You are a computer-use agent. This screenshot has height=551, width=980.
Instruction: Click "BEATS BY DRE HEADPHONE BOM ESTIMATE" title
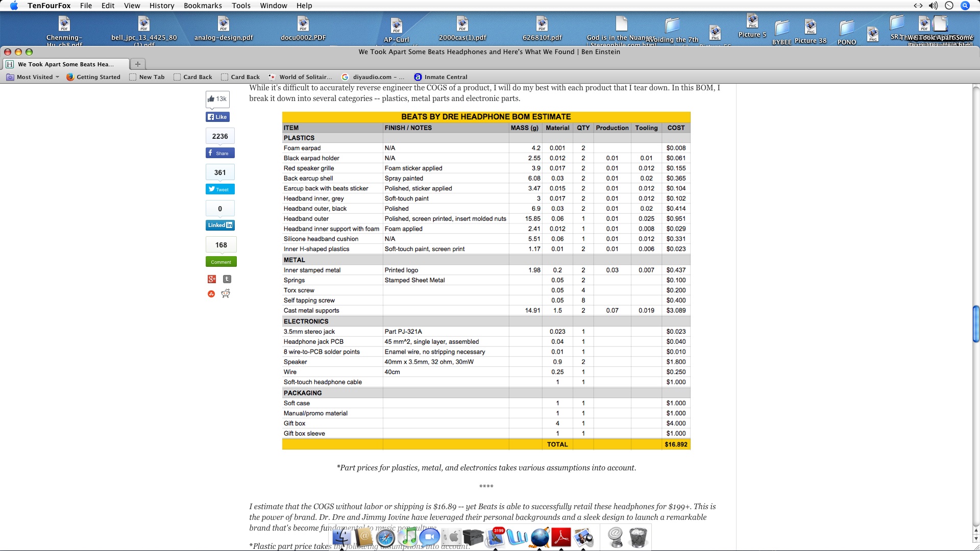(486, 117)
